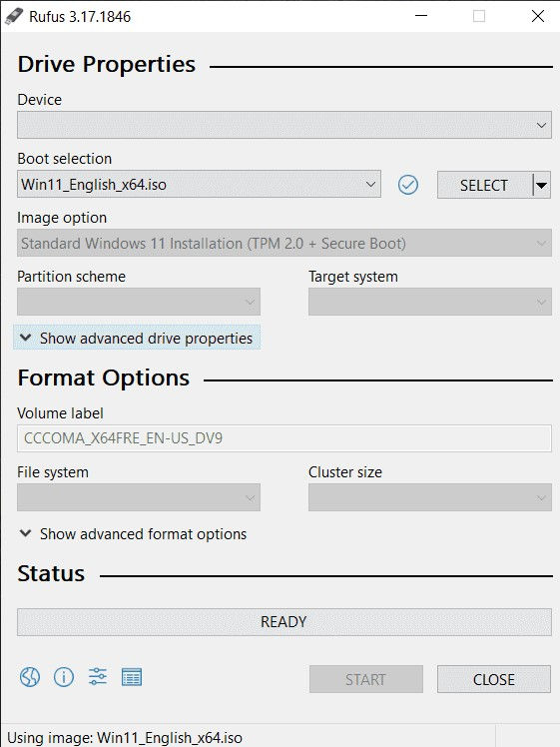Open the About info icon
Viewport: 560px width, 747px height.
(x=64, y=677)
